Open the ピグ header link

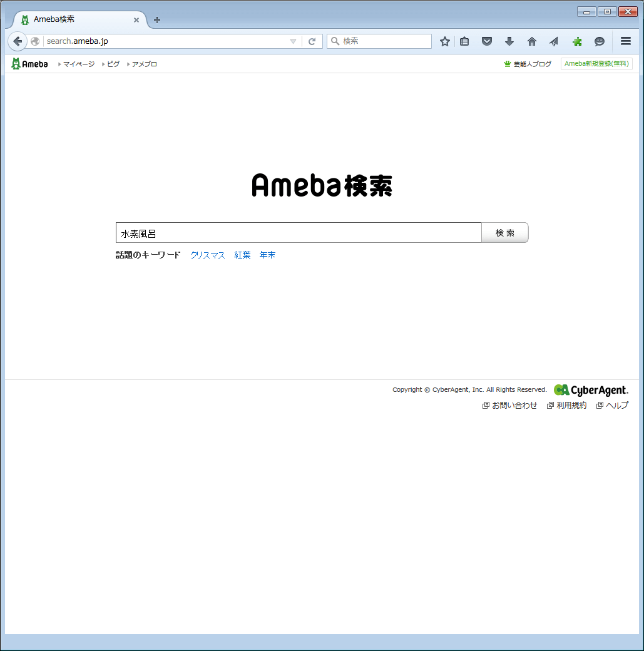pos(113,64)
